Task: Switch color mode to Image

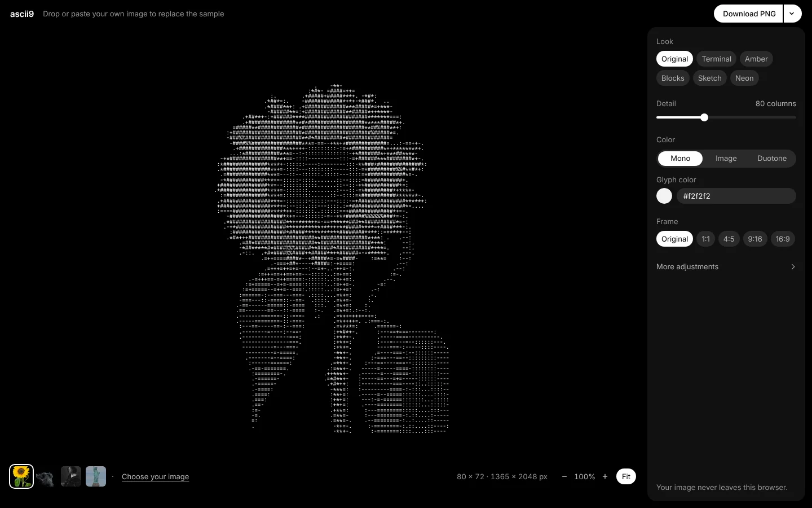Action: tap(726, 159)
